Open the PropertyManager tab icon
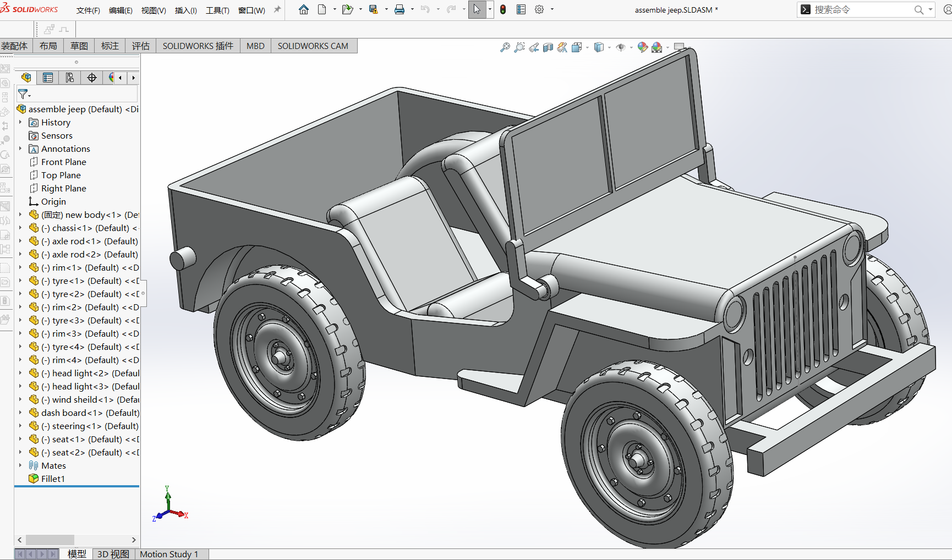Screen dimensions: 952x560 (x=48, y=78)
